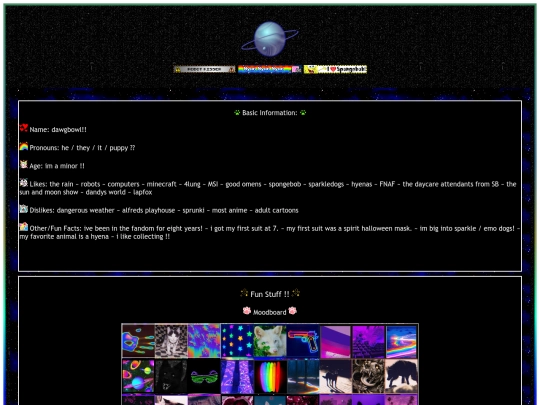Open the rainbow glowstick moodboard image
The width and height of the screenshot is (540, 405).
(270, 376)
